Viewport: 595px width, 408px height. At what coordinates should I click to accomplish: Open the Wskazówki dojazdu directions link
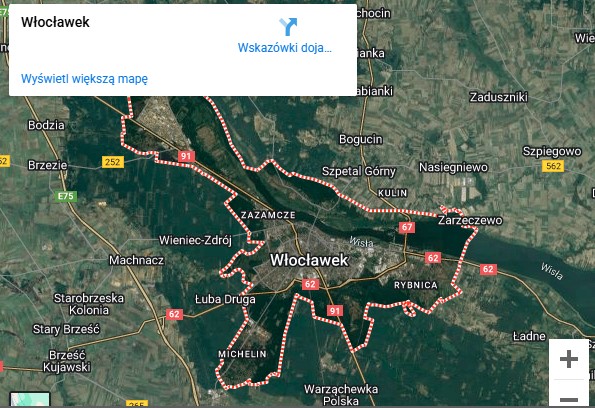point(285,48)
